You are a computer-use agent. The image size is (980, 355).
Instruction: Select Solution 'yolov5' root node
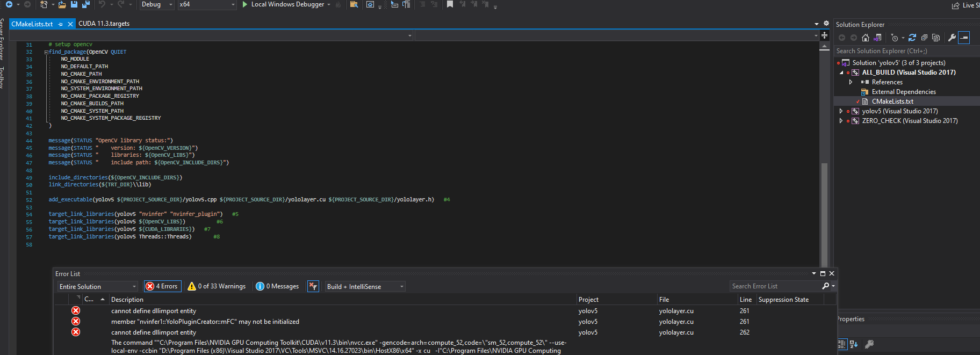(899, 63)
